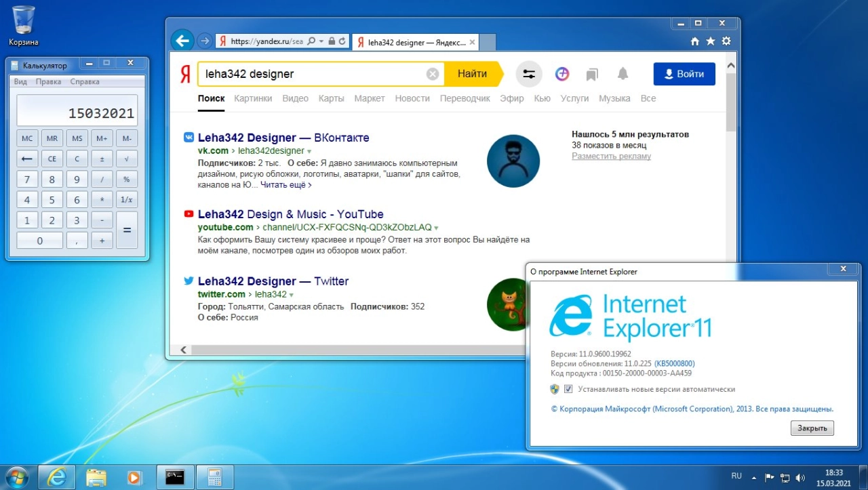
Task: Open the Windows Start button
Action: tap(16, 477)
